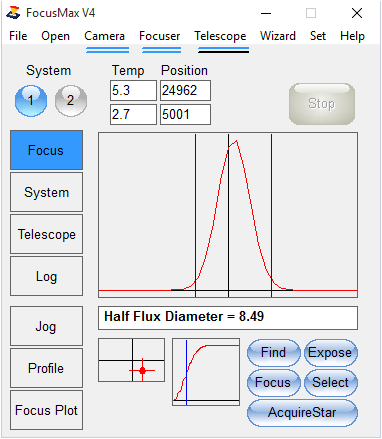Click the Position field showing 5001
382x439 pixels.
pos(185,114)
